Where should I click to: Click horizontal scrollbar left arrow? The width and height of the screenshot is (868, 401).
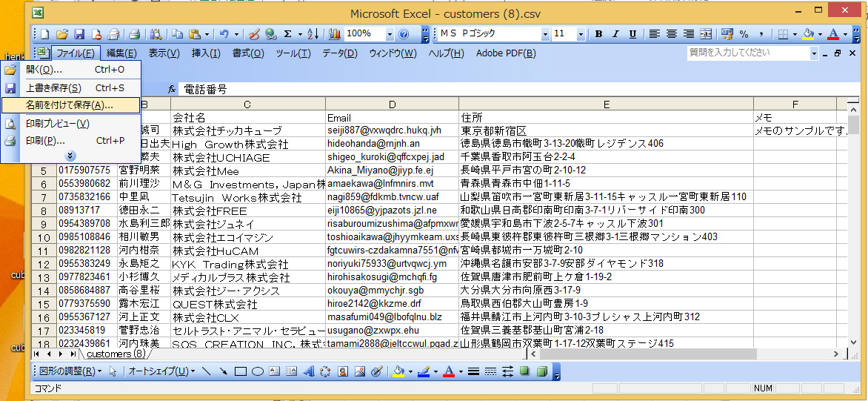[535, 354]
